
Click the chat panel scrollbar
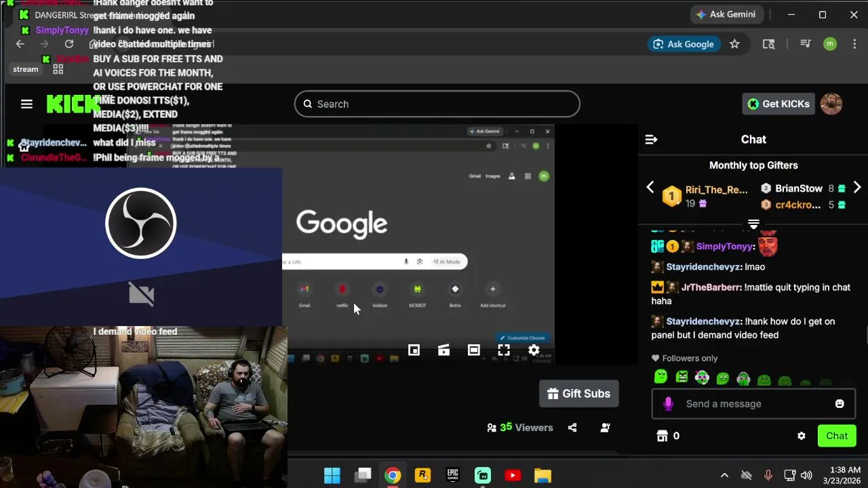[865, 335]
